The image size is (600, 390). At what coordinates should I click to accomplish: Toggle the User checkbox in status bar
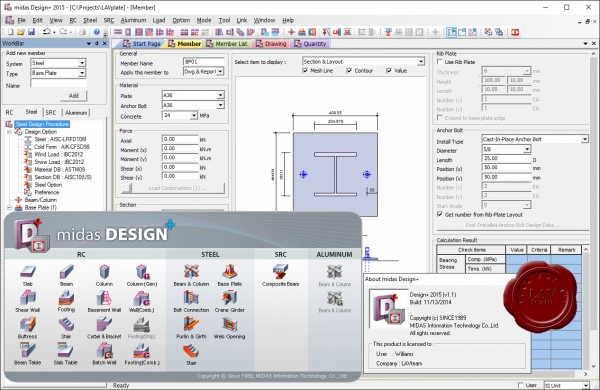tap(520, 385)
